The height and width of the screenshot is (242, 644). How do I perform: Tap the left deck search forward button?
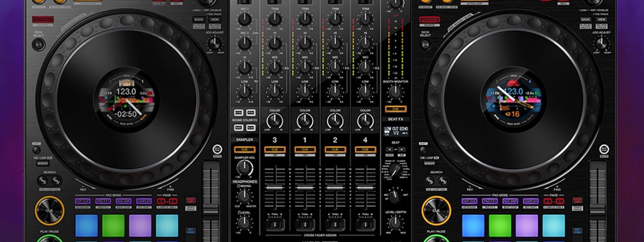[56, 181]
